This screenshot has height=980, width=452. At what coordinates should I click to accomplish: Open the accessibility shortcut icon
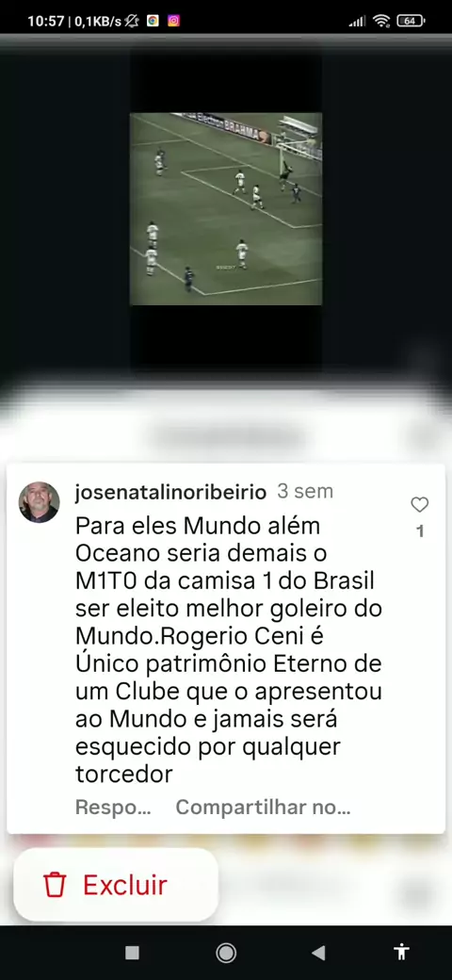401,951
